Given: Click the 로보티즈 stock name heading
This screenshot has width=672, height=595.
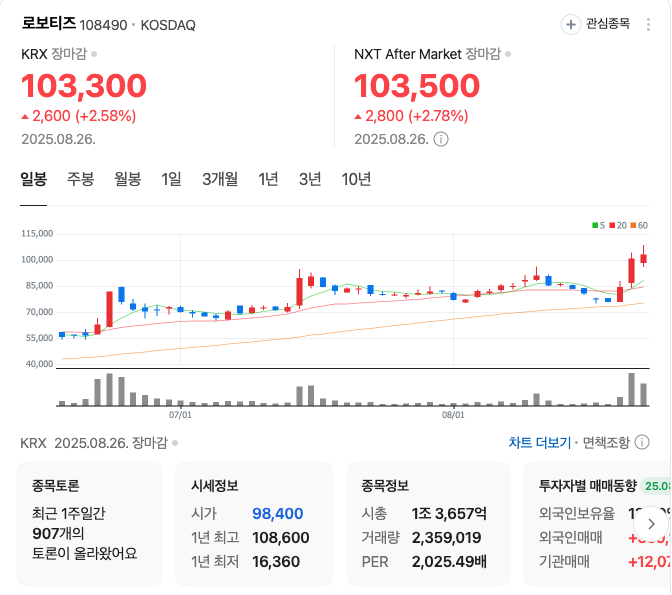Looking at the screenshot, I should [48, 23].
